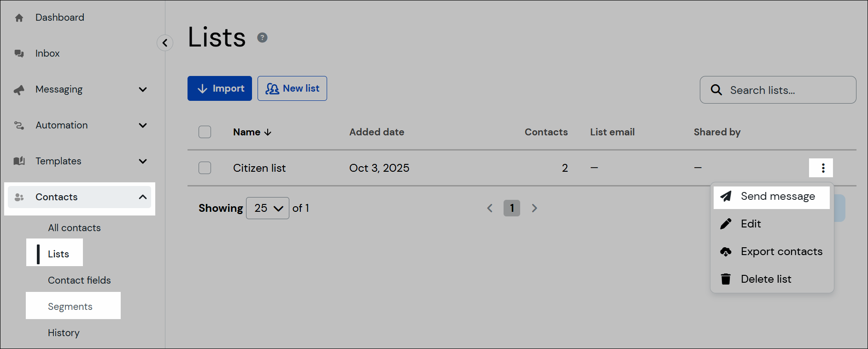Check the select-all checkbox in header
Screen dimensions: 868x349
click(x=205, y=132)
